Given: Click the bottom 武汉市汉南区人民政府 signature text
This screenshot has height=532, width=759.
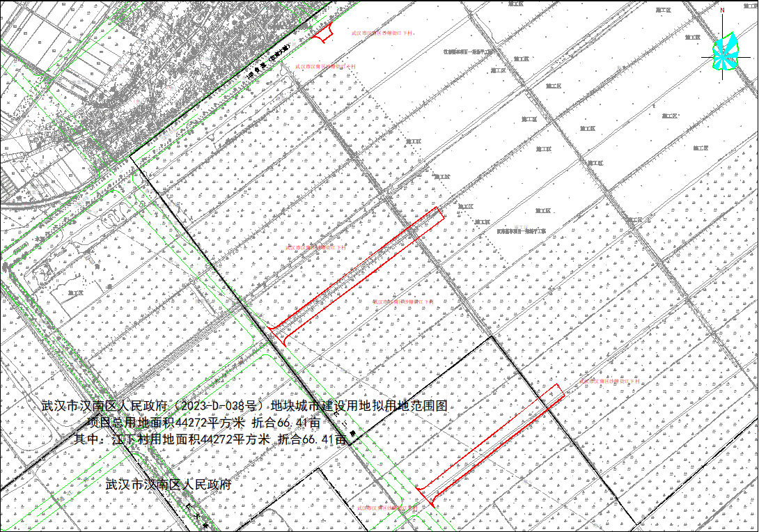Looking at the screenshot, I should click(x=168, y=484).
